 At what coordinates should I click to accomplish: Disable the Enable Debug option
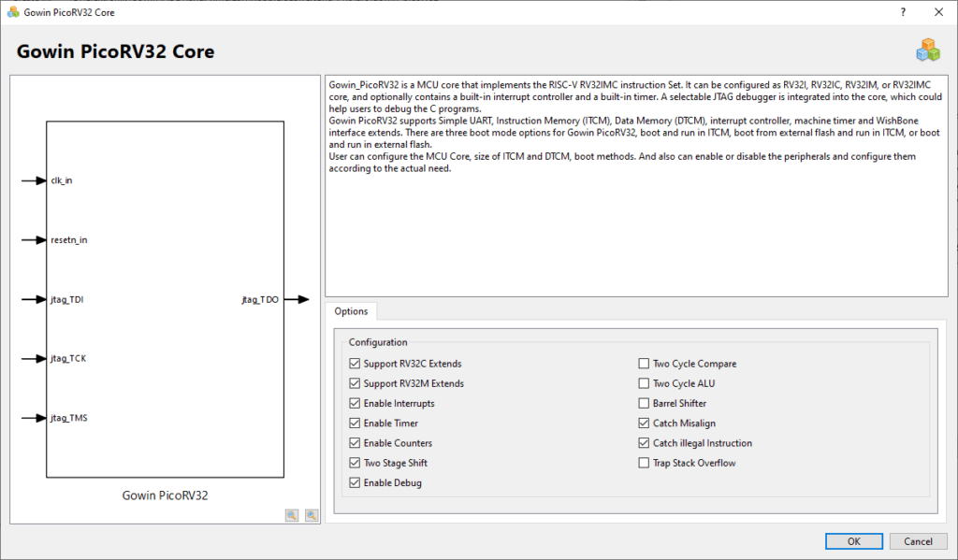click(355, 482)
